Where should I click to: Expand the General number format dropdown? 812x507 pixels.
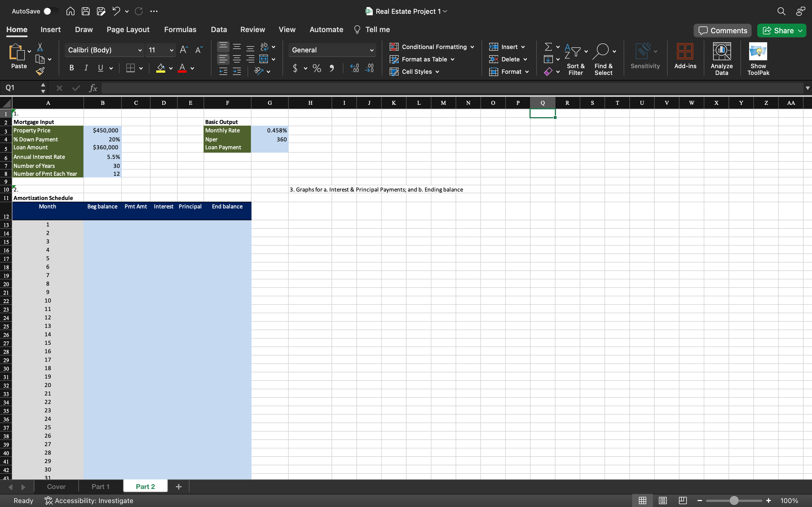tap(371, 50)
